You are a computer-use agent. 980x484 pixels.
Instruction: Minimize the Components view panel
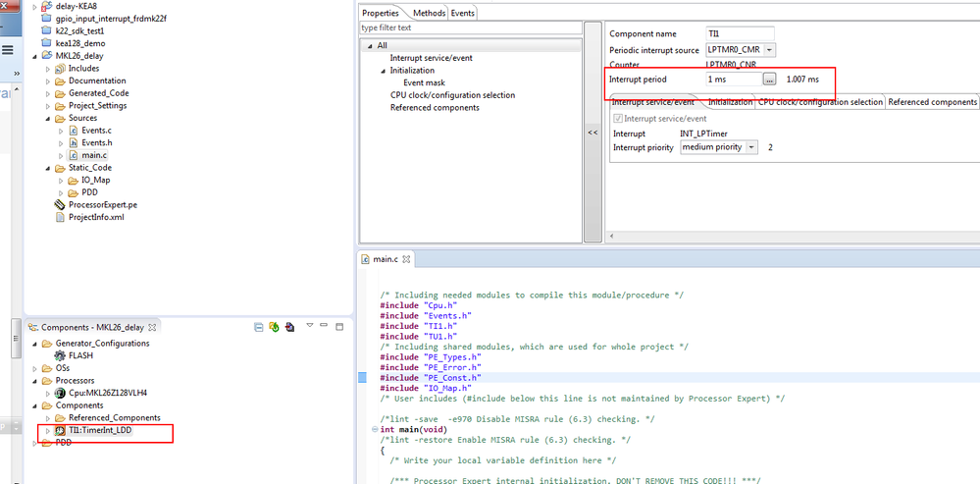(324, 325)
